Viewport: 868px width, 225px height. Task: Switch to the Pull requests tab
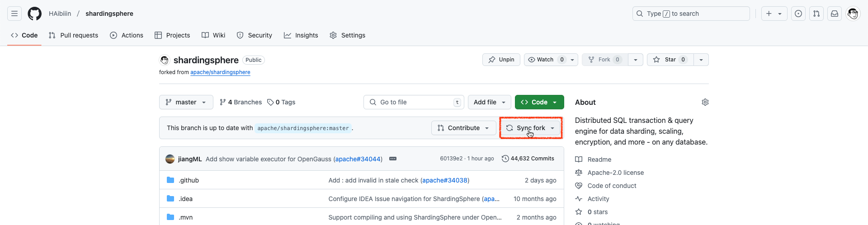[73, 35]
